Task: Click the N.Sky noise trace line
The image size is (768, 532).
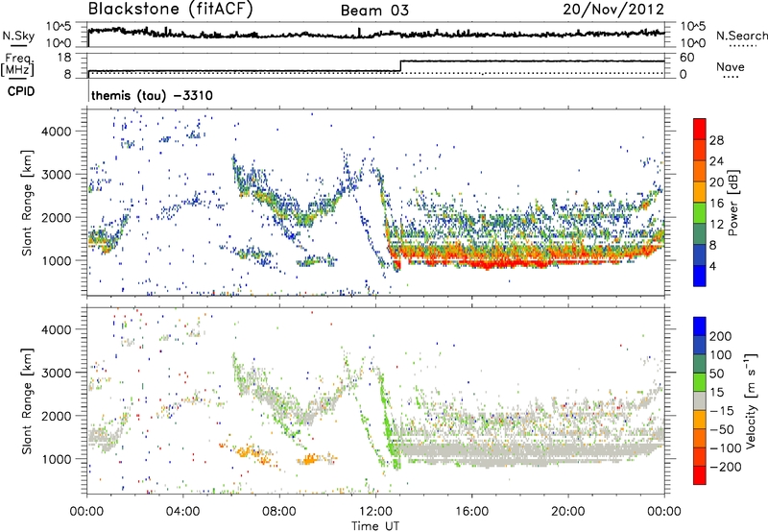Action: point(376,34)
